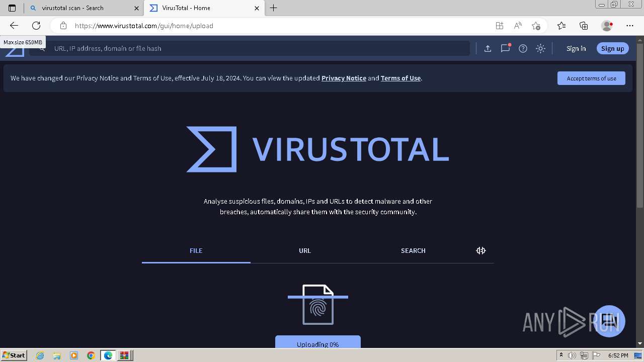Open VirusTotal notifications icon

point(505,48)
